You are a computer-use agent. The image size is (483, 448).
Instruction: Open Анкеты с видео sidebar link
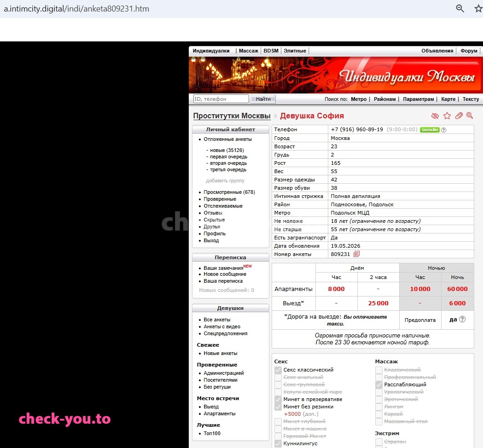(222, 326)
